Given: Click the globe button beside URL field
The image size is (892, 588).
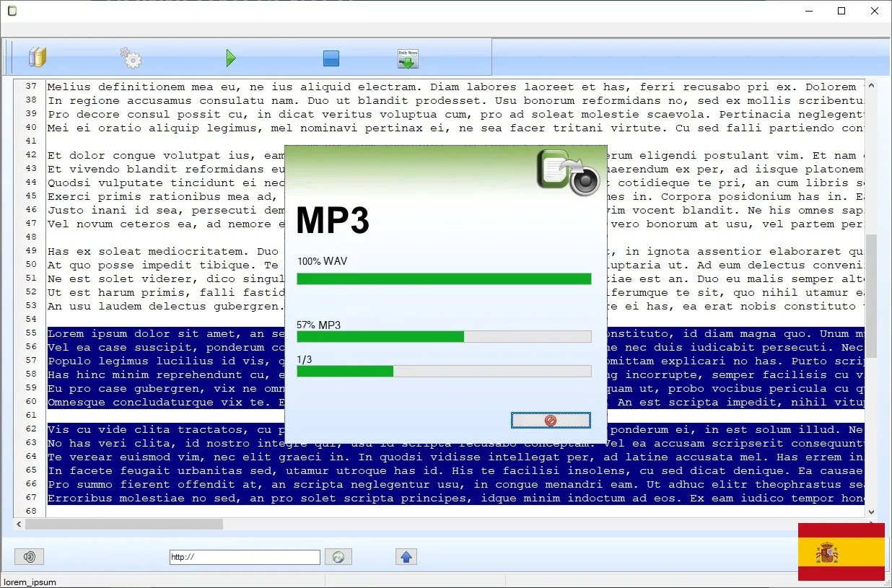Looking at the screenshot, I should click(x=338, y=556).
